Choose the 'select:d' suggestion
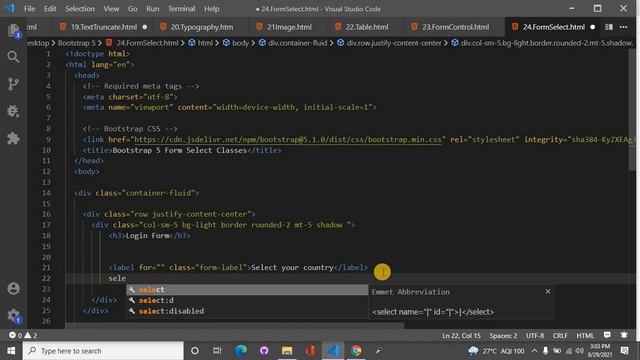 coord(247,300)
